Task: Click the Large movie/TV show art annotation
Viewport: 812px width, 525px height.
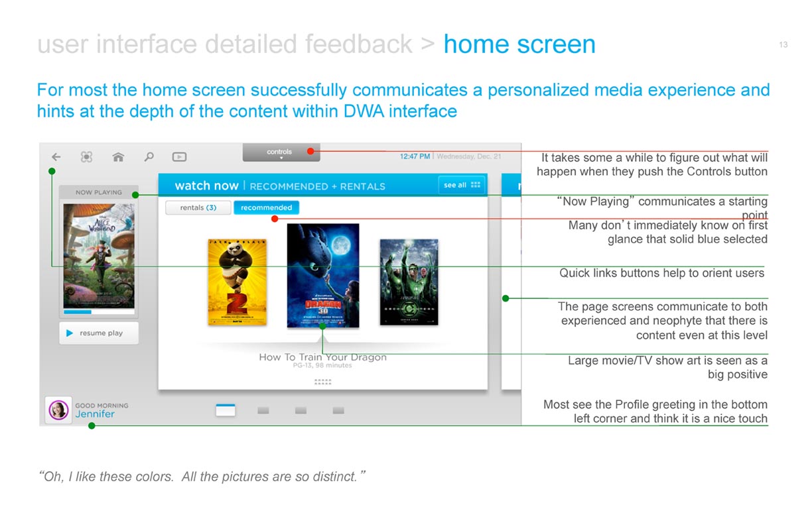Action: [667, 367]
